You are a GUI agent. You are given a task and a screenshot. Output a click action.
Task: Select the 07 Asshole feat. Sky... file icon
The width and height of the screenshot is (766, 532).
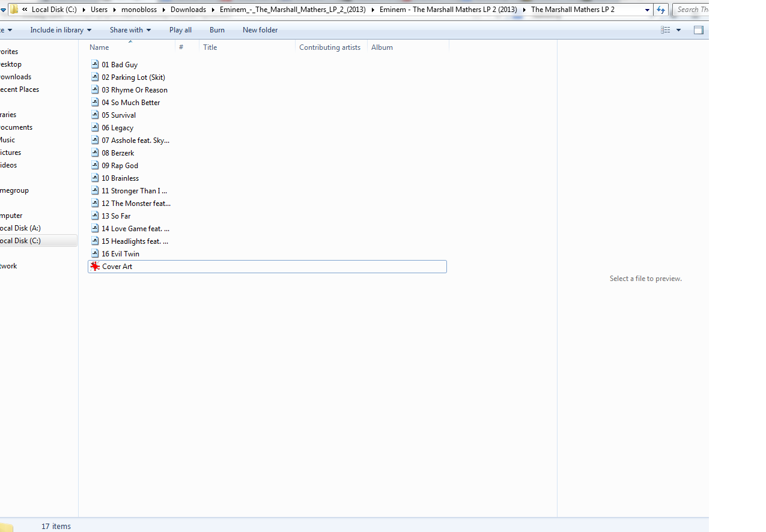click(x=95, y=140)
